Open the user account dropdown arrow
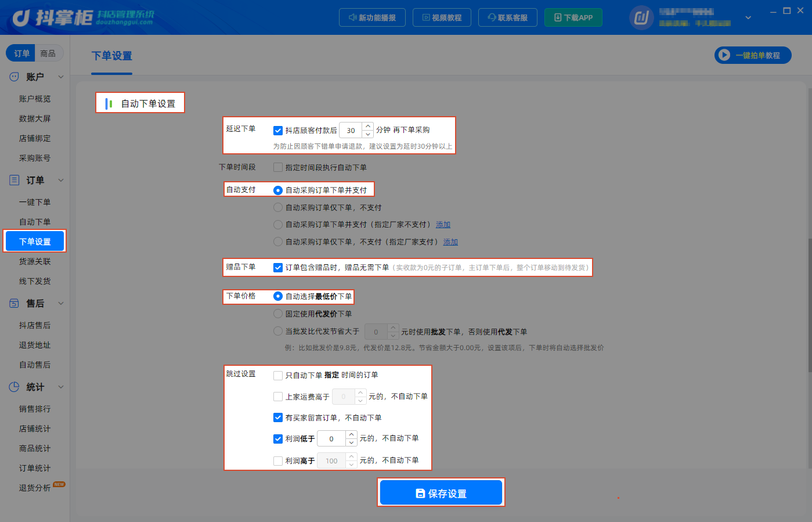Viewport: 812px width, 522px height. pos(748,17)
